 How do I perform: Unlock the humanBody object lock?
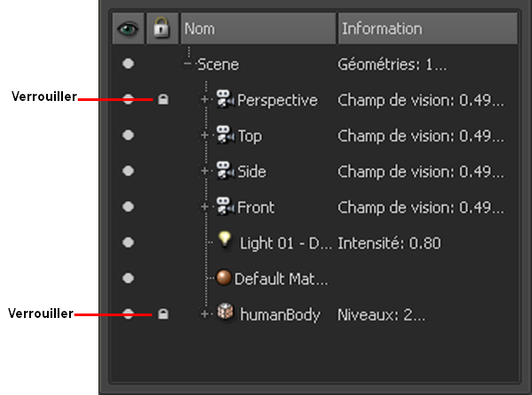[162, 314]
